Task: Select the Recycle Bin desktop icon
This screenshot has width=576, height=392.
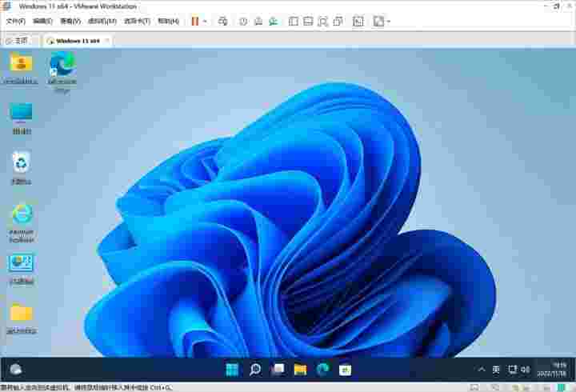Action: [x=22, y=168]
